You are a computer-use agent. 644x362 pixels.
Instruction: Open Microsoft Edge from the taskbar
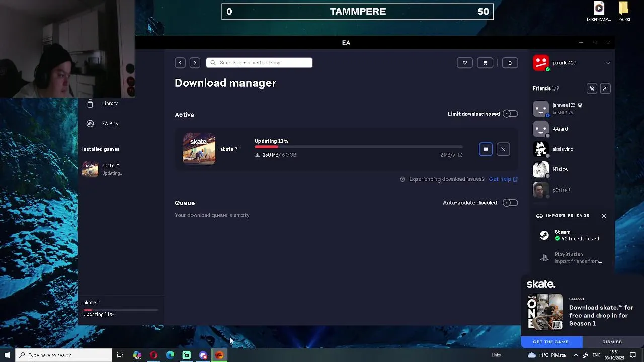pos(170,355)
